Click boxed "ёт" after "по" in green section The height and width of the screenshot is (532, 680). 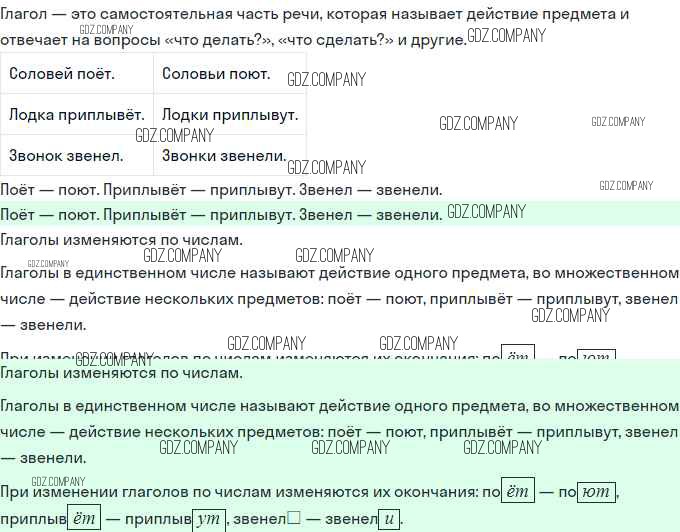517,492
